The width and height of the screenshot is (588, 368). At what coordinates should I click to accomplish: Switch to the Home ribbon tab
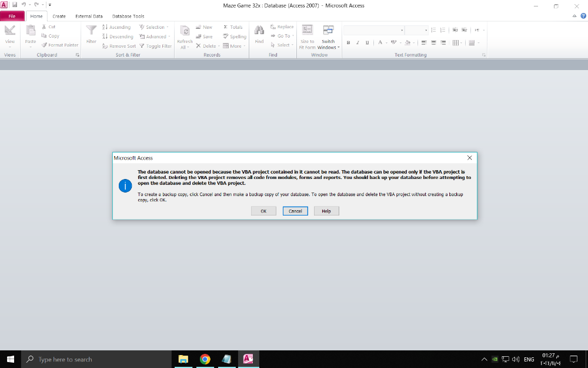tap(36, 16)
